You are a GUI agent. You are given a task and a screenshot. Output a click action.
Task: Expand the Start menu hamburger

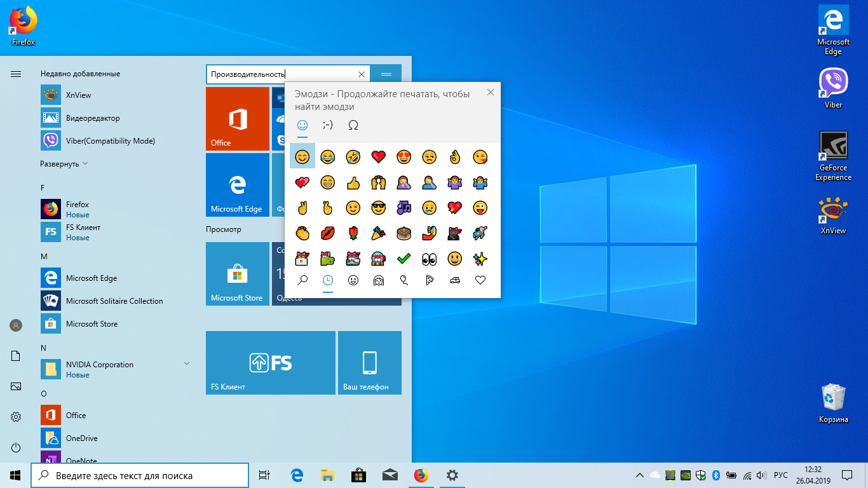[x=16, y=74]
